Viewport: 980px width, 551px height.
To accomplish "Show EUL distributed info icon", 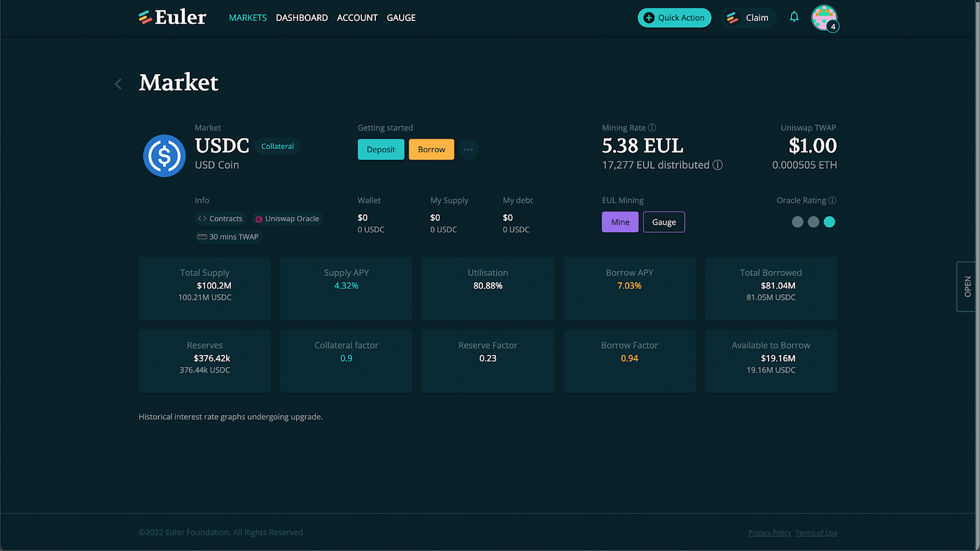I will tap(717, 165).
